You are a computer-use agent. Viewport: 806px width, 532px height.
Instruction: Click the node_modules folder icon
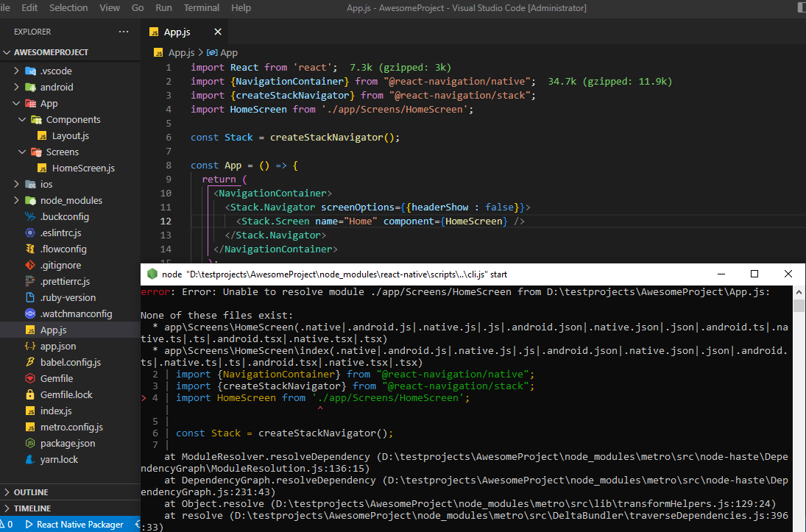[x=30, y=200]
